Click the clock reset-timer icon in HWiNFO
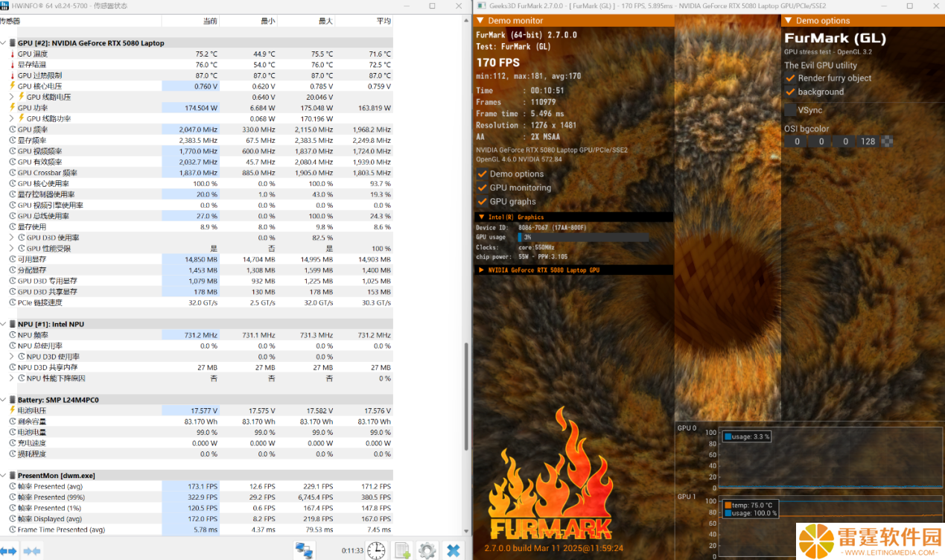Screen dimensions: 945x560 (376, 550)
